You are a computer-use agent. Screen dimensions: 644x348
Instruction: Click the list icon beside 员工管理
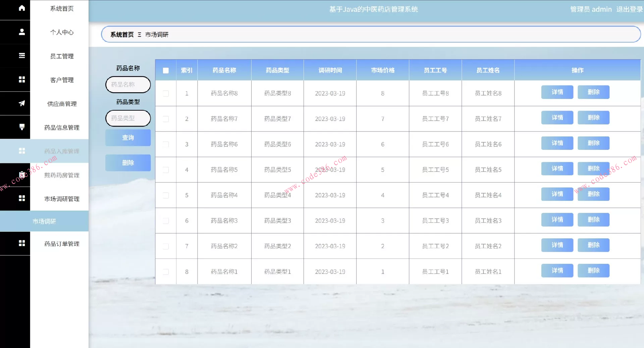point(22,56)
